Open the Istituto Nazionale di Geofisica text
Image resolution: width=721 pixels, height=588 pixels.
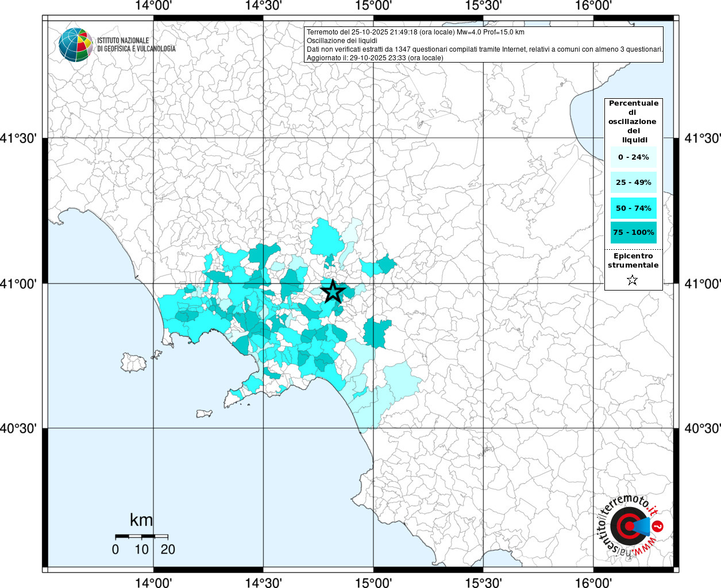click(136, 45)
